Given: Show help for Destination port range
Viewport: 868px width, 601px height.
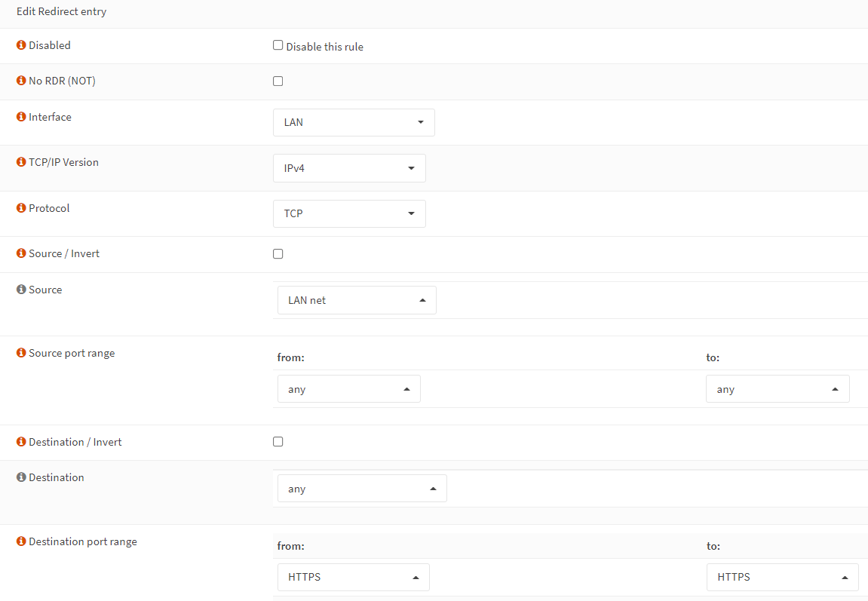Looking at the screenshot, I should click(x=21, y=541).
